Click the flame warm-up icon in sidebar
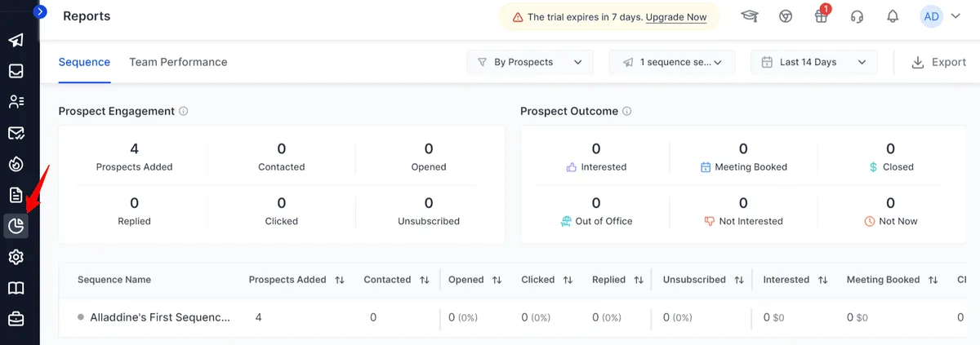This screenshot has width=980, height=345. [16, 164]
